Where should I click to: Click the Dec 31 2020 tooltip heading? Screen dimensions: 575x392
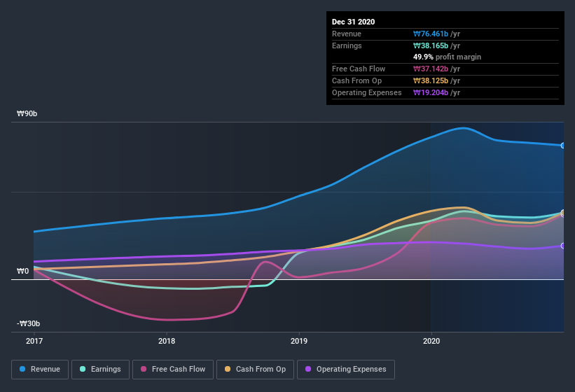click(353, 22)
